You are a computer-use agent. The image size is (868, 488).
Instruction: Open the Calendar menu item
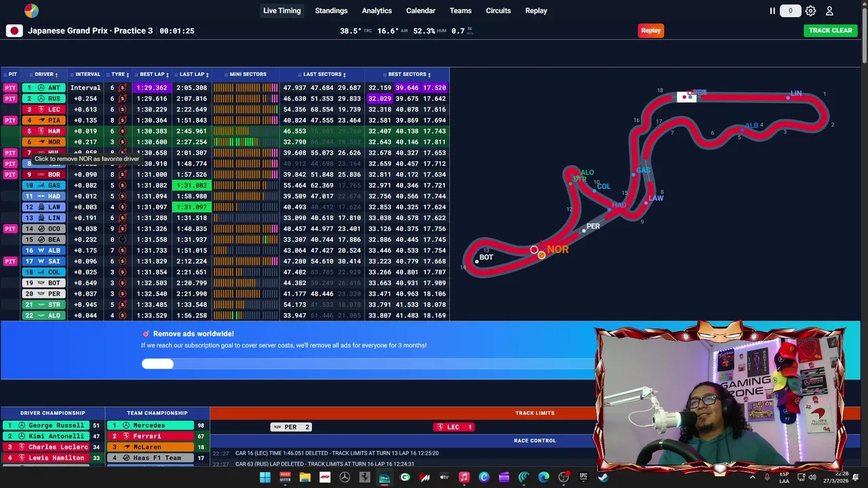click(420, 11)
